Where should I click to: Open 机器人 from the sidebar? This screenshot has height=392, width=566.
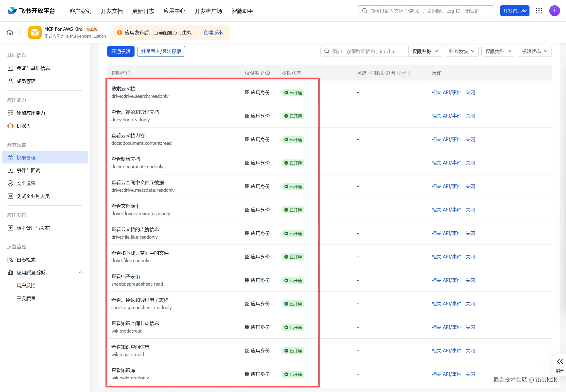pos(24,126)
